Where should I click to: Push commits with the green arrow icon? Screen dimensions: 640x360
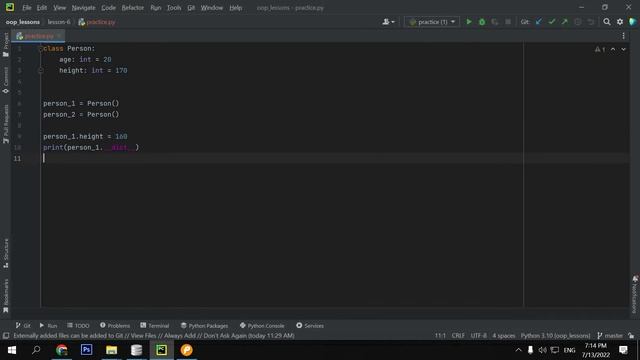coord(564,22)
